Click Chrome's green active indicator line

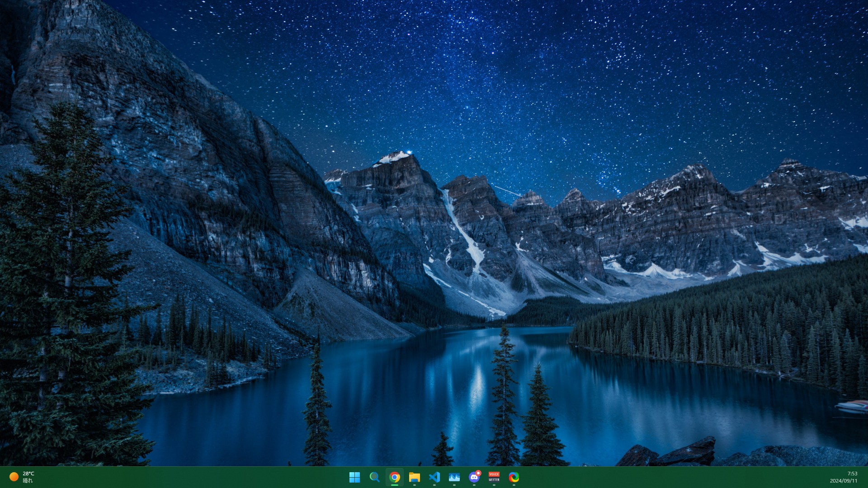(394, 485)
